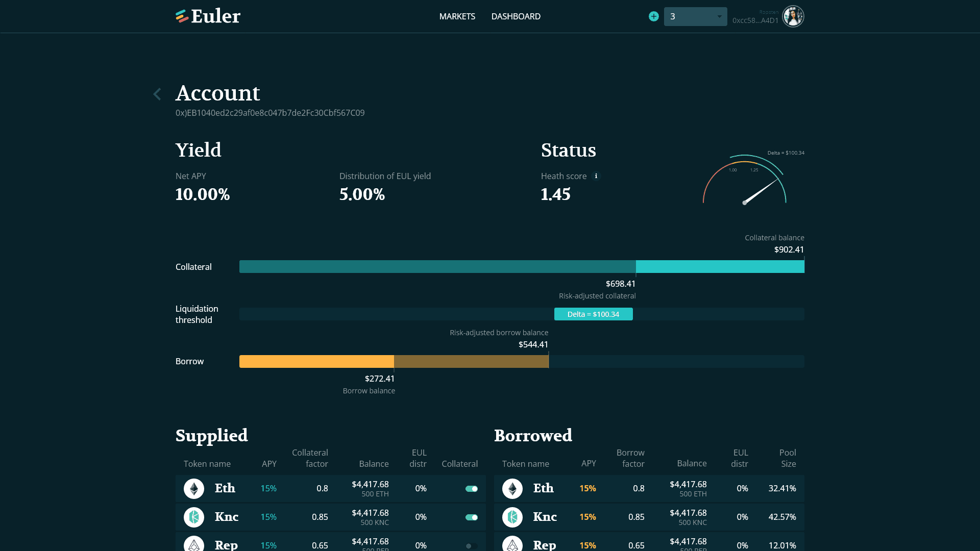Click the Eth token icon in Supplied
This screenshot has width=980, height=551.
click(194, 489)
